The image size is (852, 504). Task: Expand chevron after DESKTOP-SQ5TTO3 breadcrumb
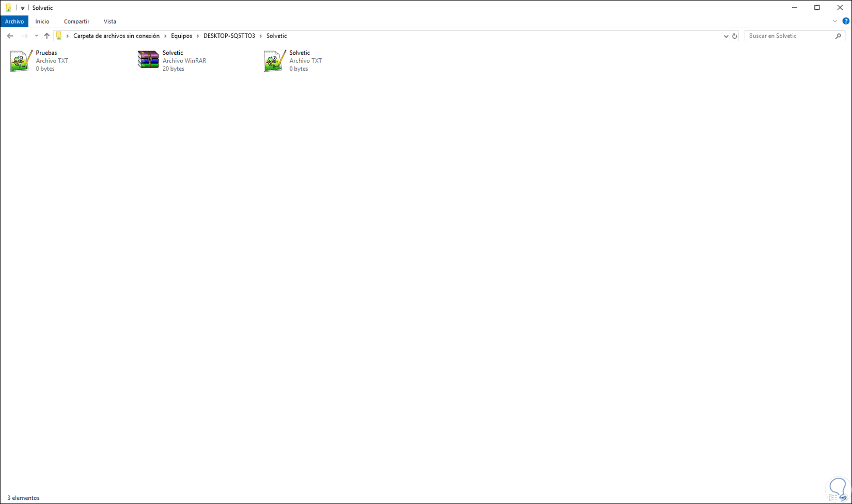[x=261, y=36]
